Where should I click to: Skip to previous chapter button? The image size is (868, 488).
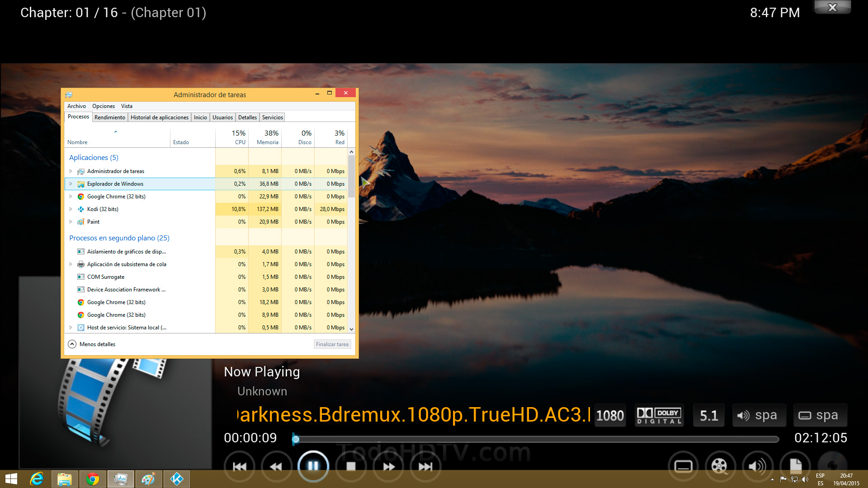[239, 466]
